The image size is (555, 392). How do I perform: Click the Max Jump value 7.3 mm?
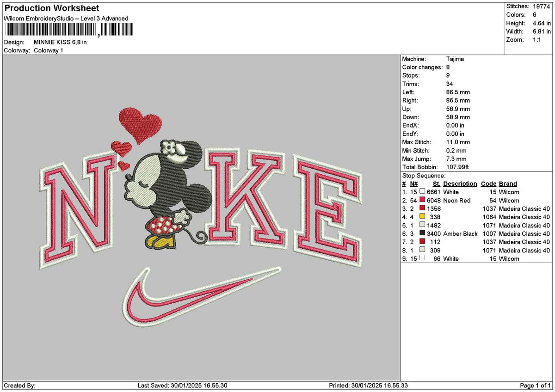[456, 159]
